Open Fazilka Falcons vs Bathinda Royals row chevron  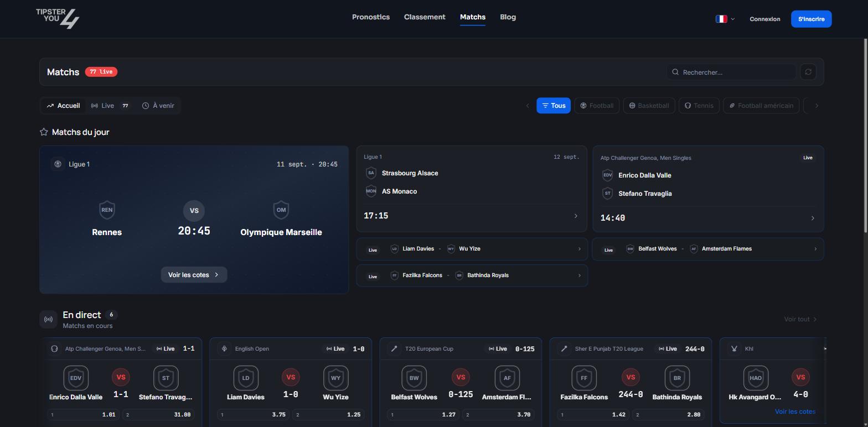(580, 275)
